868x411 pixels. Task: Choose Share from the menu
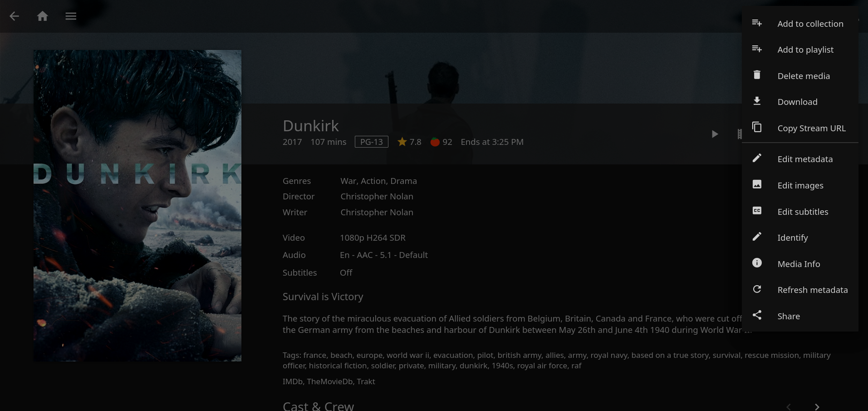[800, 316]
